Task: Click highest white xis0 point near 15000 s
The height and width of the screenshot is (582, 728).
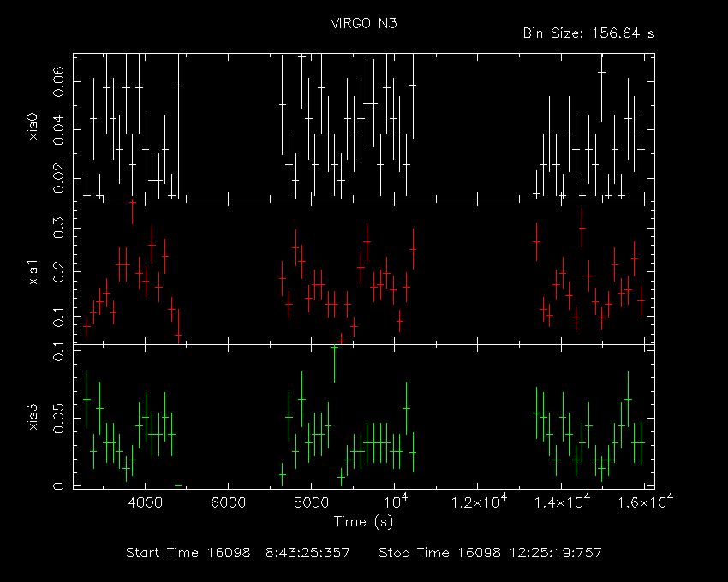Action: tap(602, 73)
